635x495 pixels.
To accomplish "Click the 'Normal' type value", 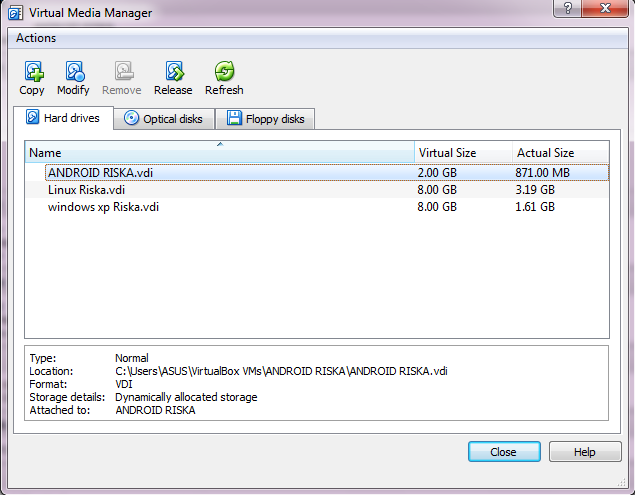I will (132, 358).
